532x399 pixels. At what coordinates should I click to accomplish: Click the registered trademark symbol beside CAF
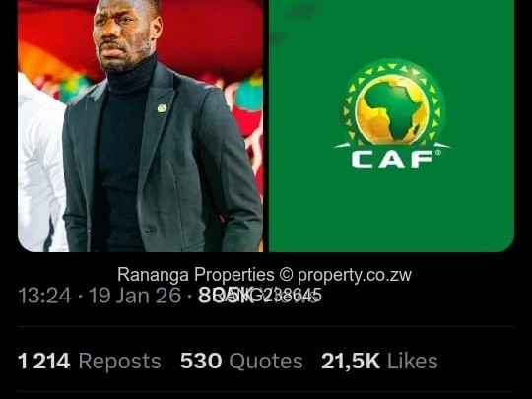(x=438, y=153)
